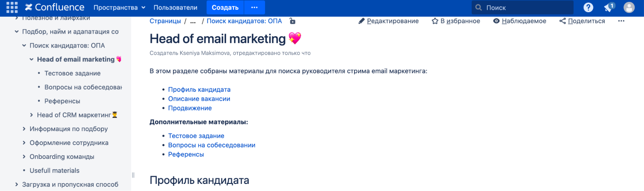
Task: Expand Информация по подбору section
Action: click(24, 129)
